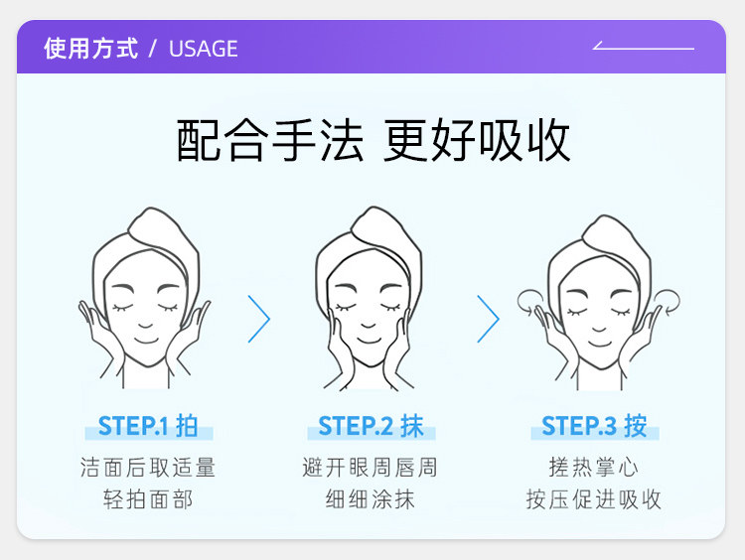Click the 细细涂抹 description text
This screenshot has height=560, width=745.
[x=371, y=499]
